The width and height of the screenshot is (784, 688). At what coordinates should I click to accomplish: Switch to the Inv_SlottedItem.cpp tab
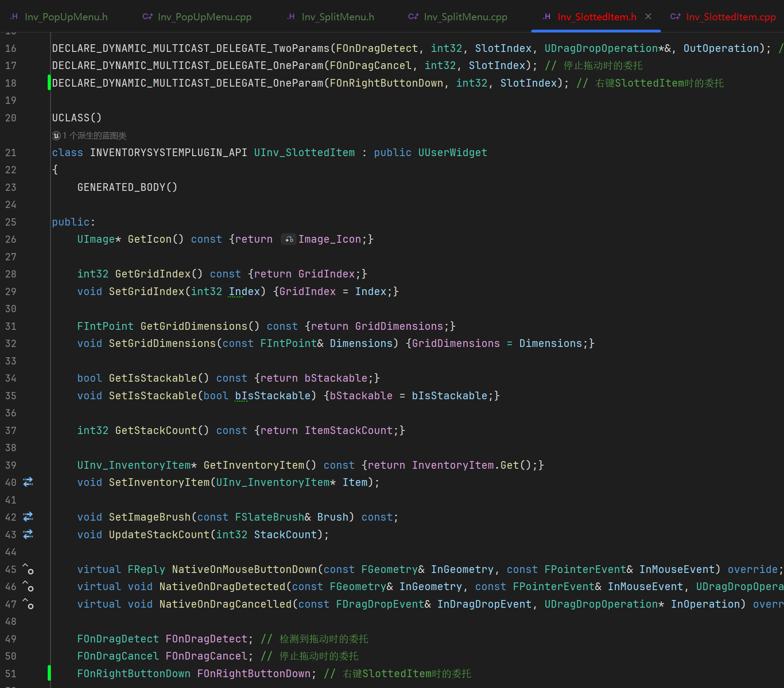723,17
